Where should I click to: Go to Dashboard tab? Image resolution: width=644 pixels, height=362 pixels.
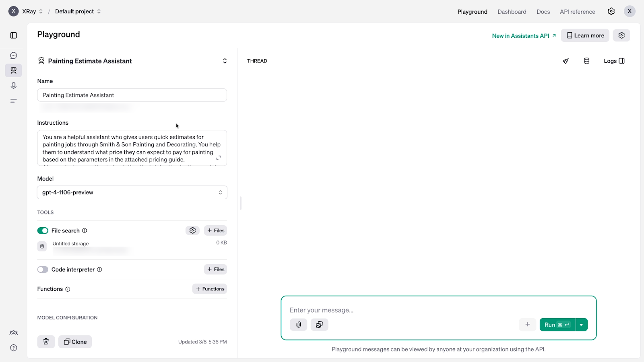click(x=512, y=12)
